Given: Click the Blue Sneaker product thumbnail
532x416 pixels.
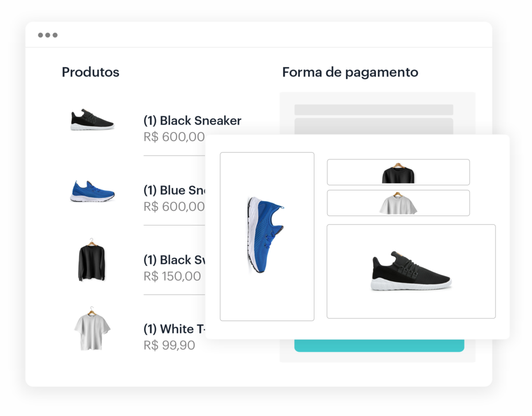Looking at the screenshot, I should tap(92, 191).
